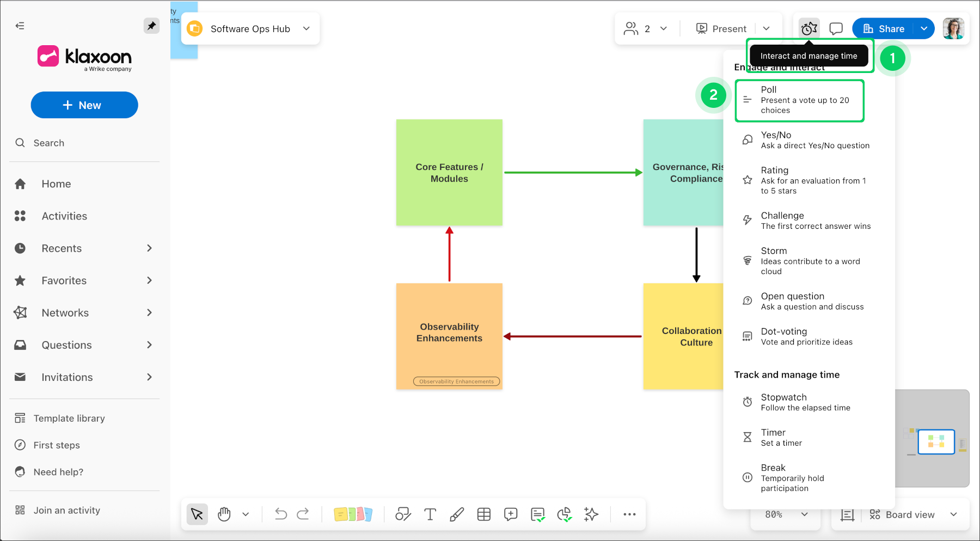Open the comments chat icon
Screen dimensions: 980x541
point(836,29)
